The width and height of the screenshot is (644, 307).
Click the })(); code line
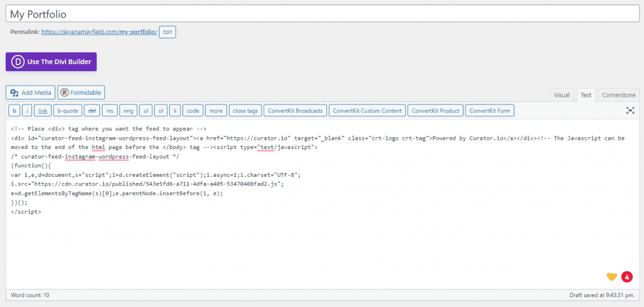[19, 203]
